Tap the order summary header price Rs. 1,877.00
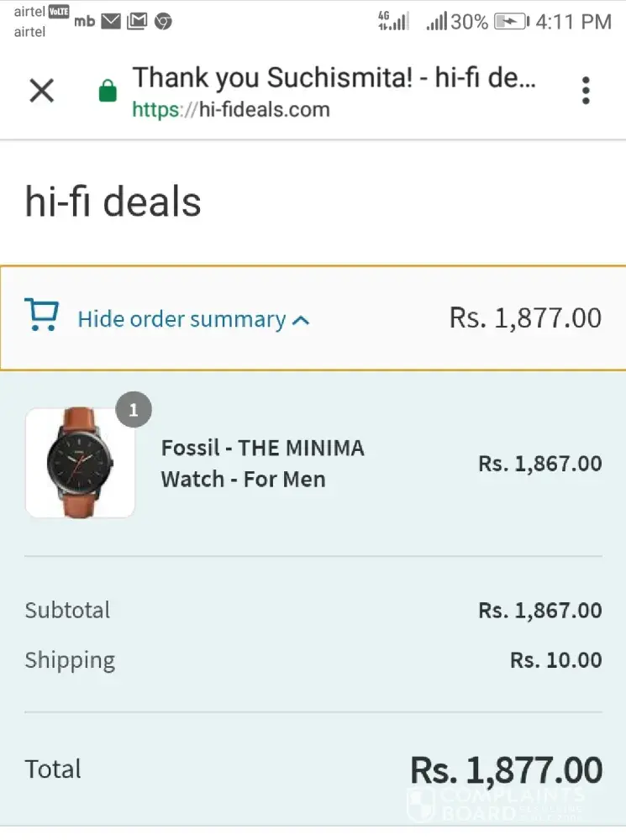626x840 pixels. coord(525,318)
